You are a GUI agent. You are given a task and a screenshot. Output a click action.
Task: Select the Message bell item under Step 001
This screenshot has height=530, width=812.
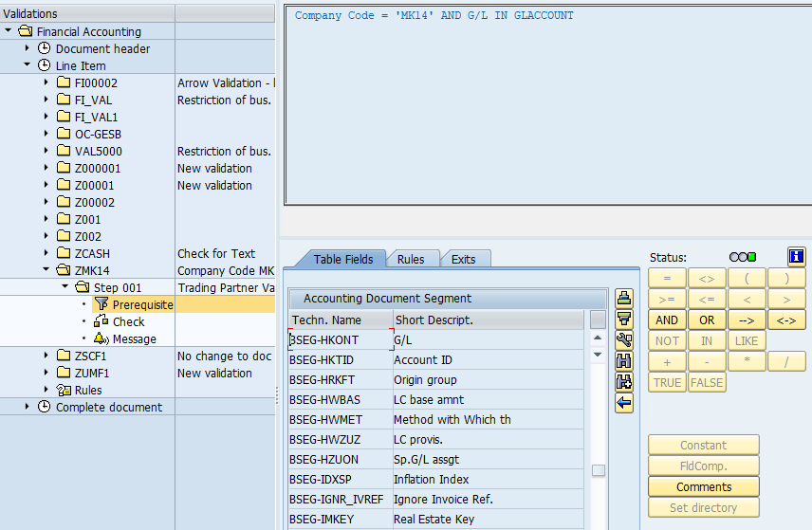point(134,339)
